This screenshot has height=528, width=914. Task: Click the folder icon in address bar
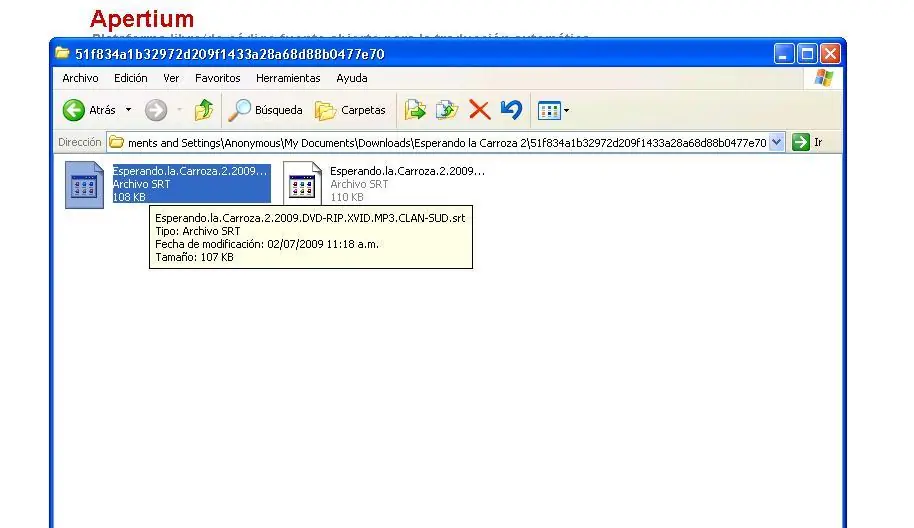117,142
